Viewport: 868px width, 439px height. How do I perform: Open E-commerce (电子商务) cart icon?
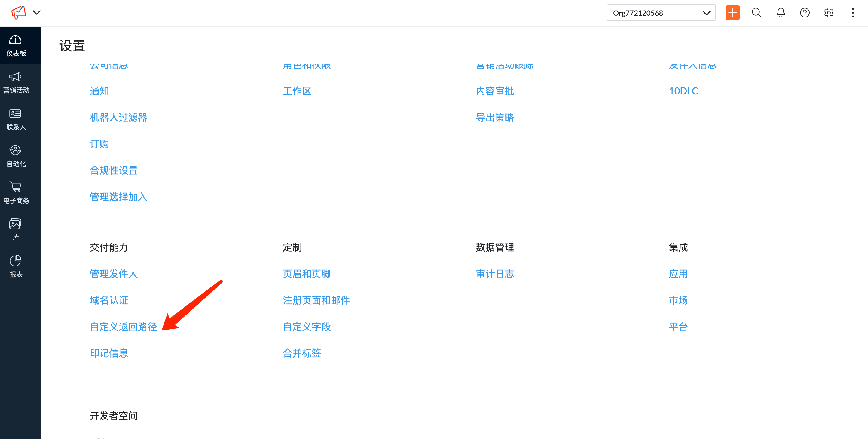(x=16, y=192)
